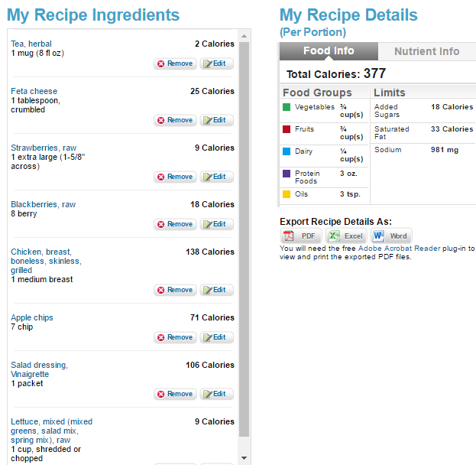Open the Lettuce, mixed ingredient link
The image size is (476, 465).
pos(51,421)
